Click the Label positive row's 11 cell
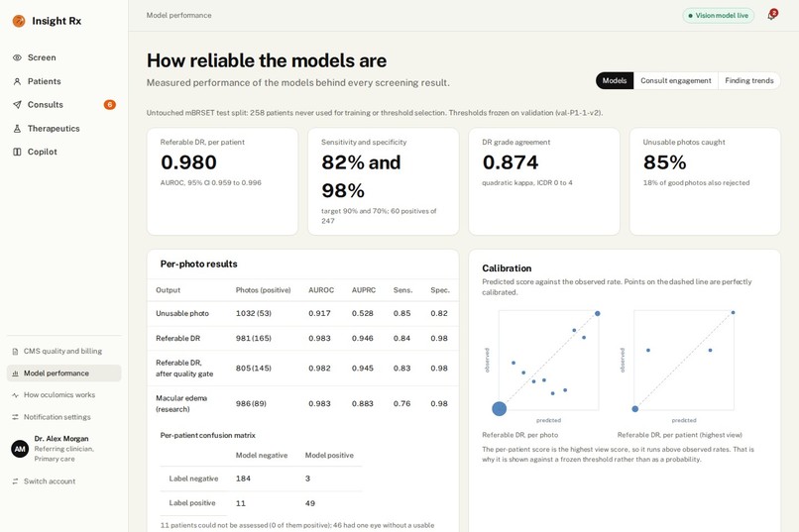The width and height of the screenshot is (799, 532). 241,503
